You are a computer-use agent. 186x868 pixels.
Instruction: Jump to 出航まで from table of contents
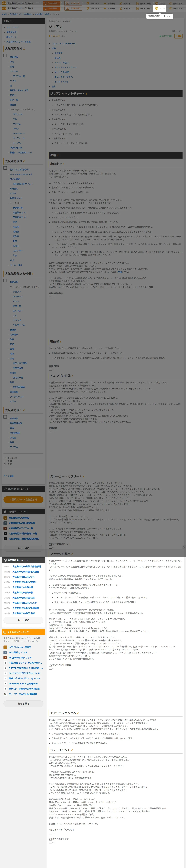click(x=58, y=53)
